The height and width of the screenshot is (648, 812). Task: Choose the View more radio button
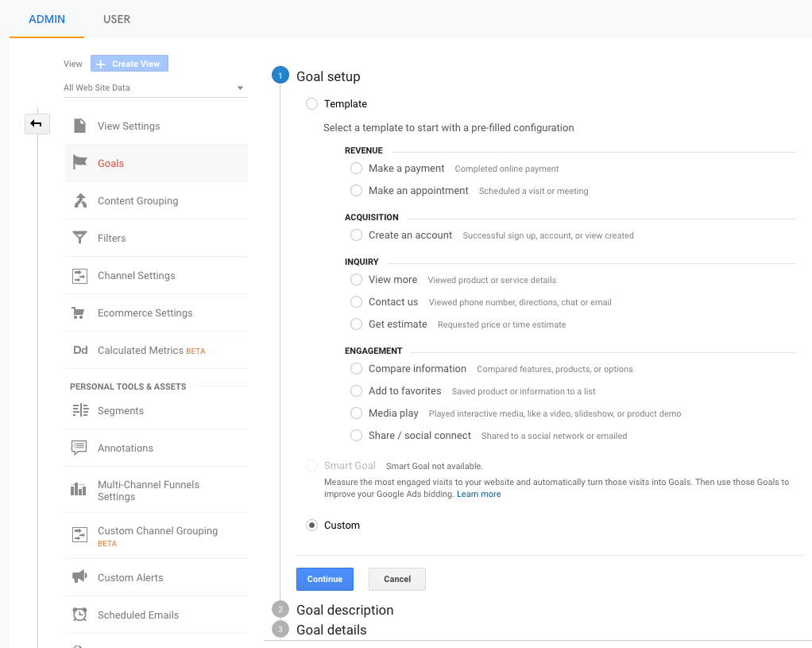pos(356,280)
